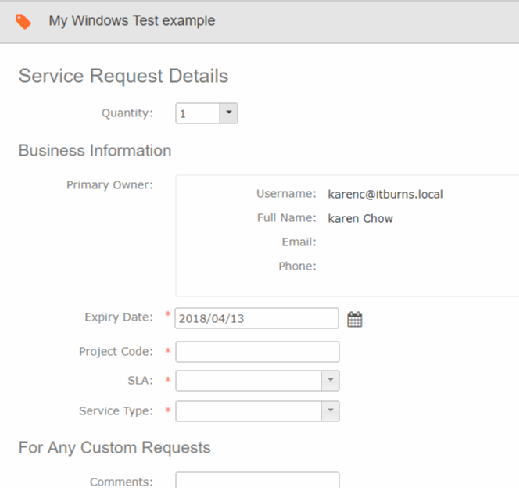Click the Email label in owner panel
The image size is (519, 488).
(x=299, y=242)
